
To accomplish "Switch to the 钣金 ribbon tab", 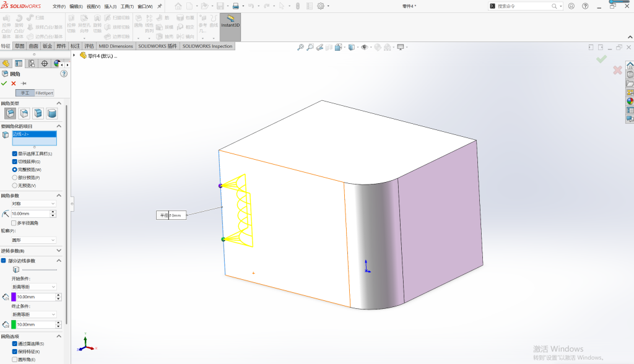I will [x=47, y=46].
